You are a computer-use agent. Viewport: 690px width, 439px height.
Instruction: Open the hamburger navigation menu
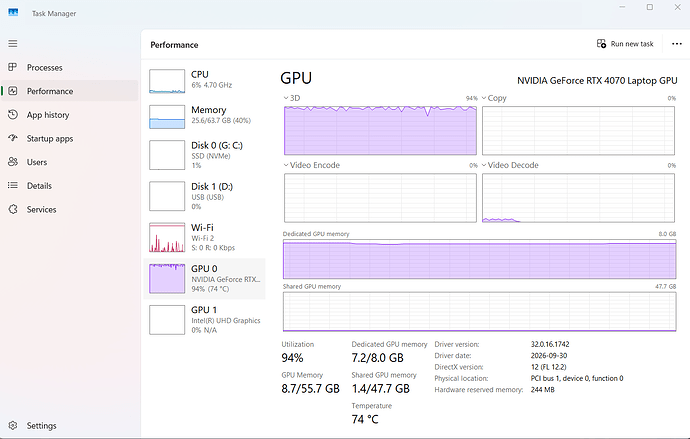(x=13, y=44)
